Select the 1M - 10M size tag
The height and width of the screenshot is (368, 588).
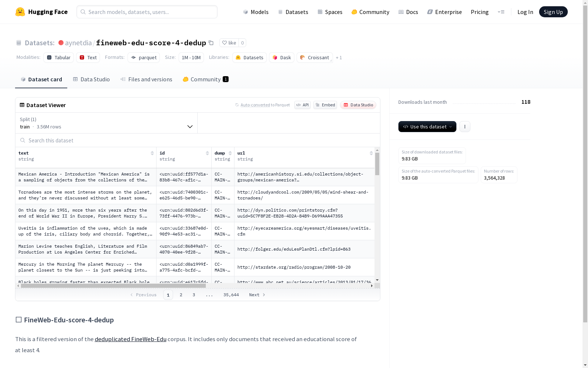(191, 57)
